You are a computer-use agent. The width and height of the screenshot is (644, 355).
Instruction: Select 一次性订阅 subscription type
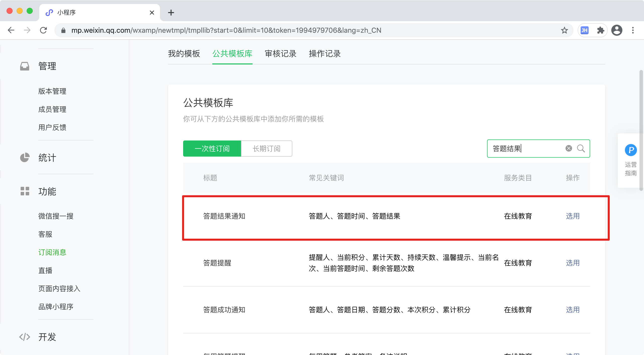click(212, 149)
